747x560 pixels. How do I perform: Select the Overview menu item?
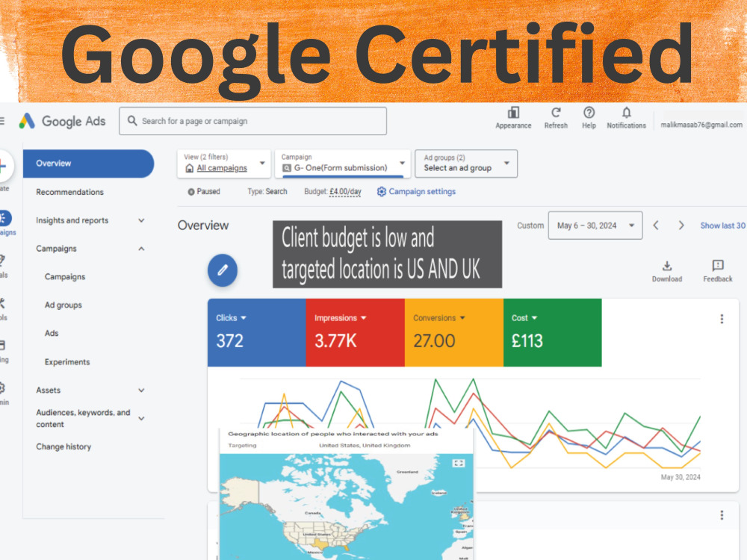(x=89, y=164)
